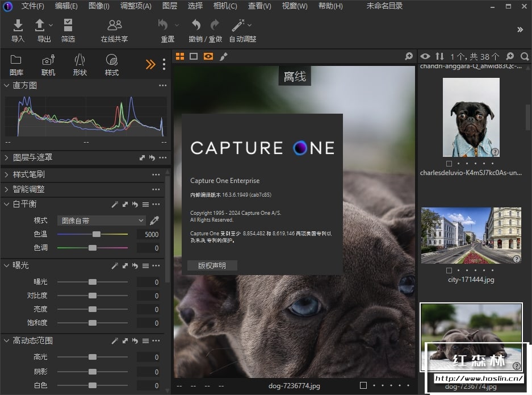The height and width of the screenshot is (395, 532).
Task: Toggle the viewer eye icon in the browser header
Action: pos(425,56)
